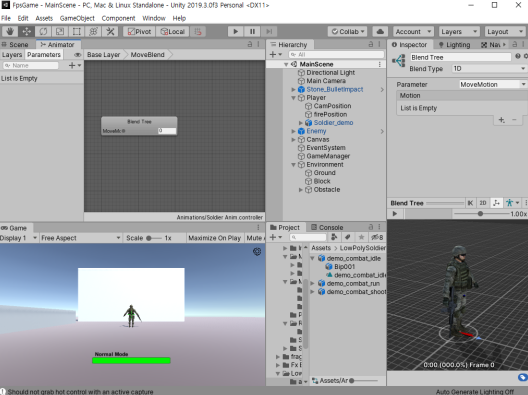Switch to the Scene tab

click(15, 44)
